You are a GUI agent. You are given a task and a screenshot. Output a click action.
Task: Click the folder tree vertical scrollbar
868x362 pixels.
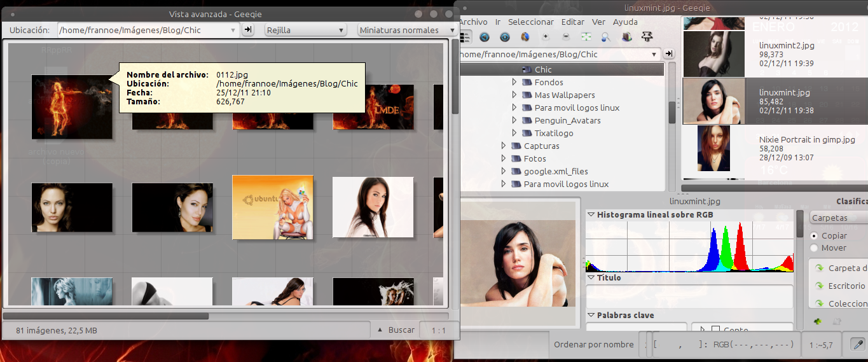tap(672, 111)
